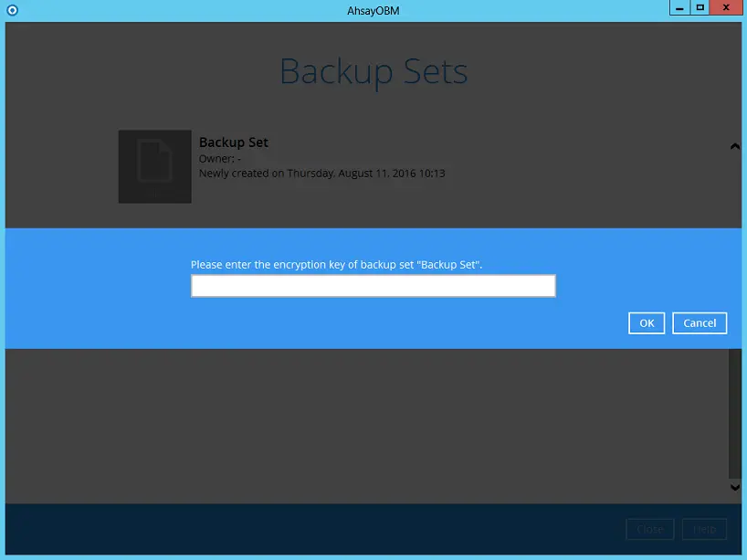Viewport: 747px width, 560px height.
Task: Click the Backup Sets page heading
Action: (373, 71)
